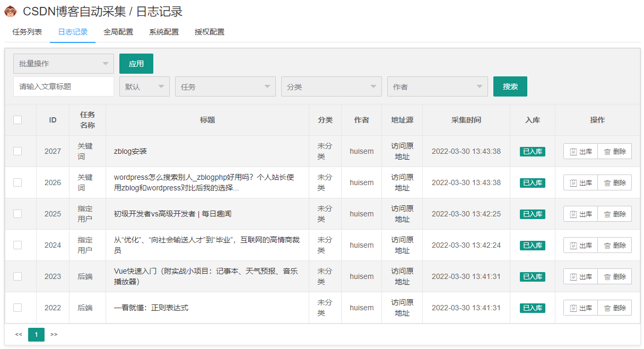Open the 日志记录 tab
Screen dimensions: 644x349
point(73,32)
